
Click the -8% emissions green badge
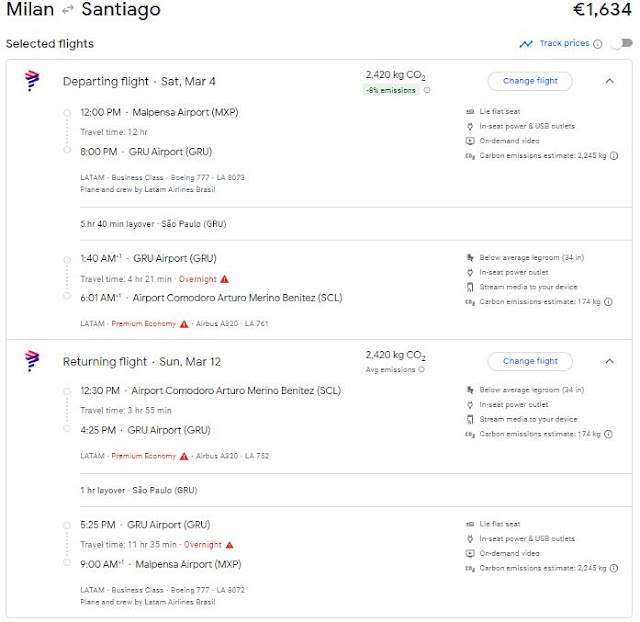(x=391, y=90)
